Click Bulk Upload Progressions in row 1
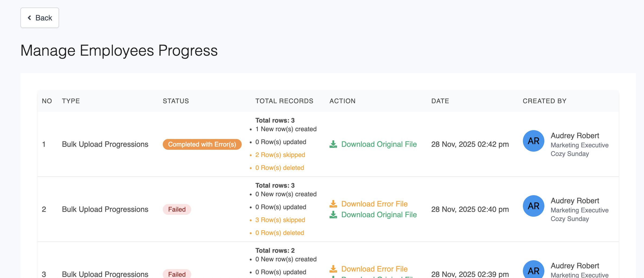The image size is (644, 278). (105, 144)
